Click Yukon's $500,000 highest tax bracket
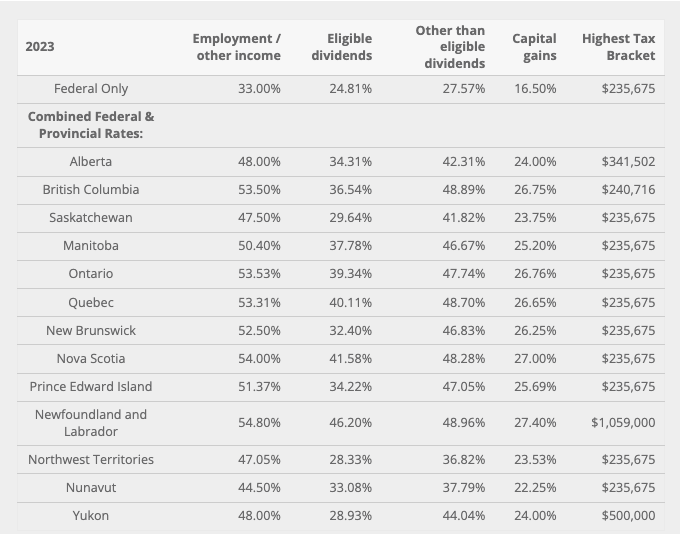Viewport: 680px width, 534px height. pos(628,516)
